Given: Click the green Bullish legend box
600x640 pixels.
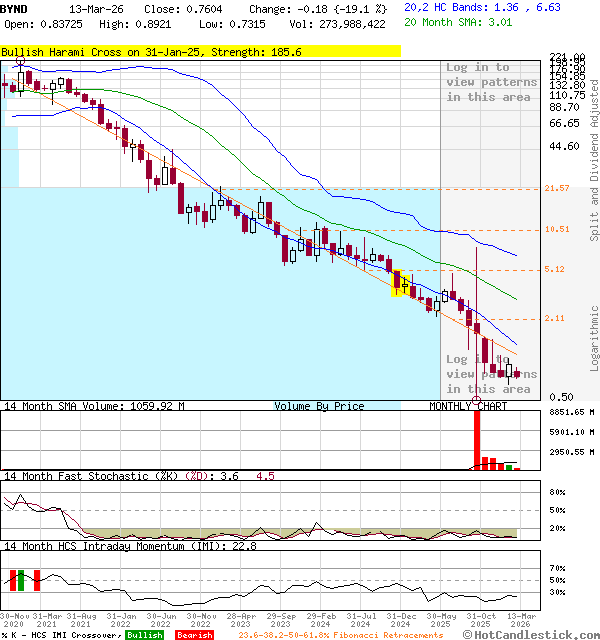Looking at the screenshot, I should tap(145, 635).
